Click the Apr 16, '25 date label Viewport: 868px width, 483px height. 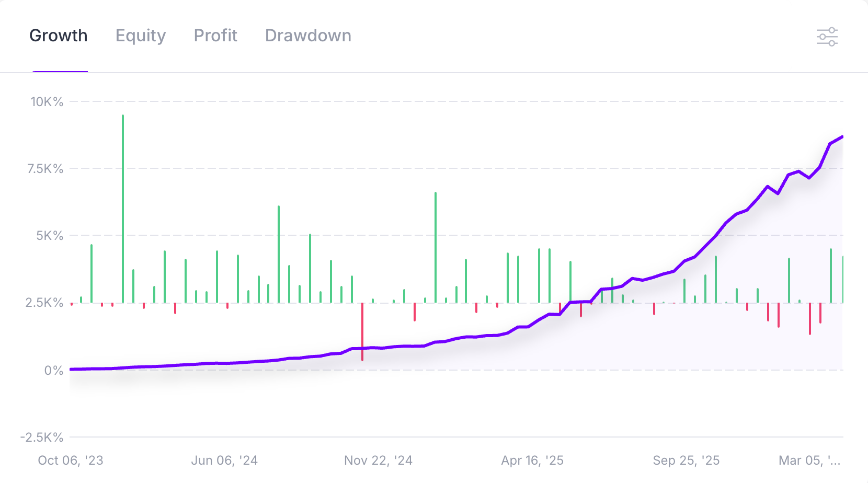click(x=532, y=461)
